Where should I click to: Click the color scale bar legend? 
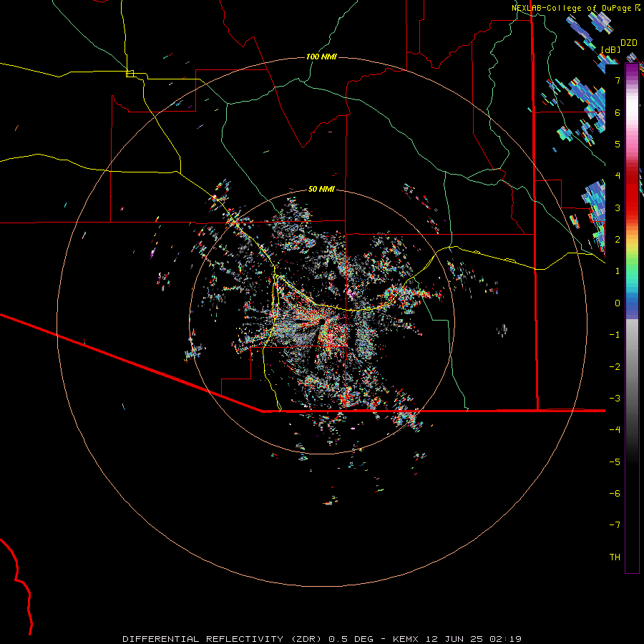coord(632,318)
